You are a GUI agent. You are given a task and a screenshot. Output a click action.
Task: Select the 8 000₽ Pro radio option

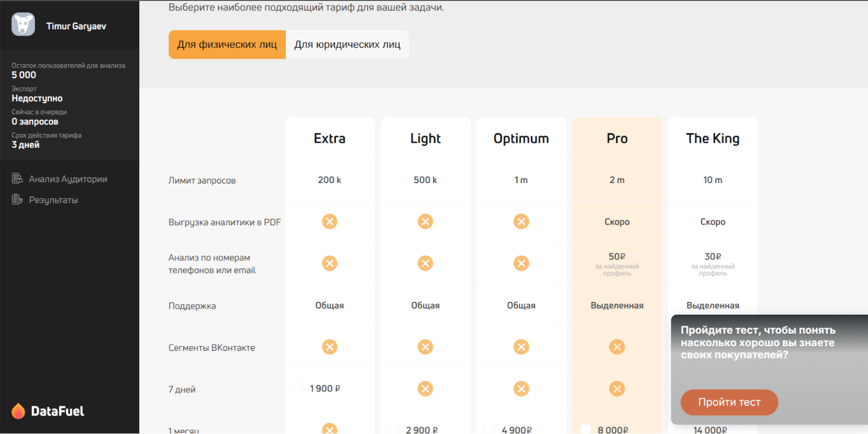click(x=585, y=429)
